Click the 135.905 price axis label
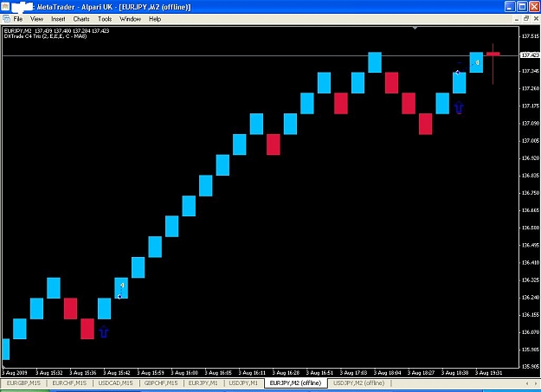Screen dimensions: 541x392 point(530,366)
